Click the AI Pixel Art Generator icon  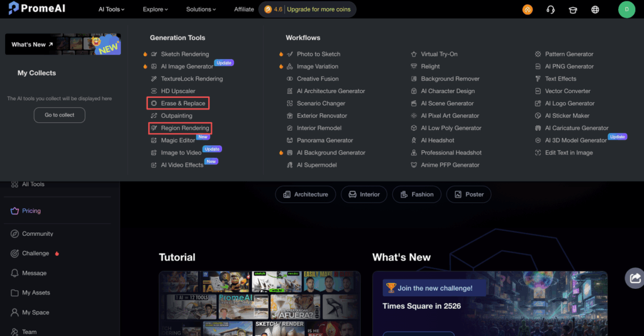(414, 115)
